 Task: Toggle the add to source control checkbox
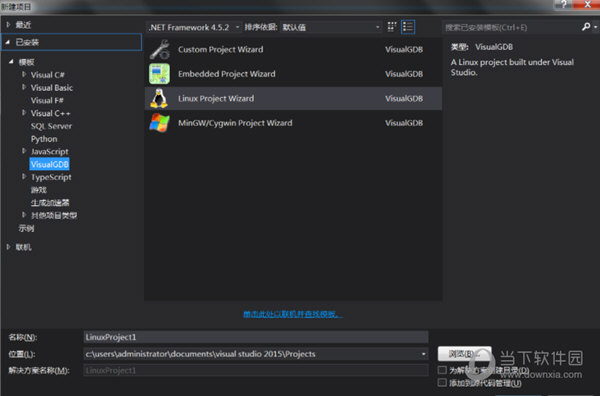pyautogui.click(x=442, y=382)
